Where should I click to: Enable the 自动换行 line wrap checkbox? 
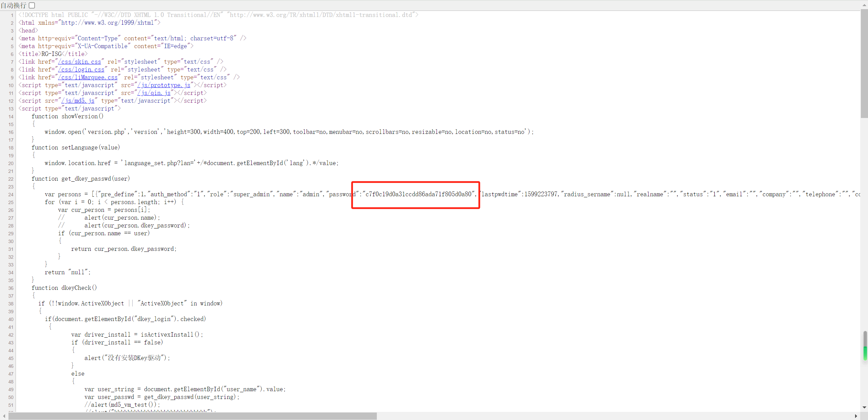(x=32, y=5)
